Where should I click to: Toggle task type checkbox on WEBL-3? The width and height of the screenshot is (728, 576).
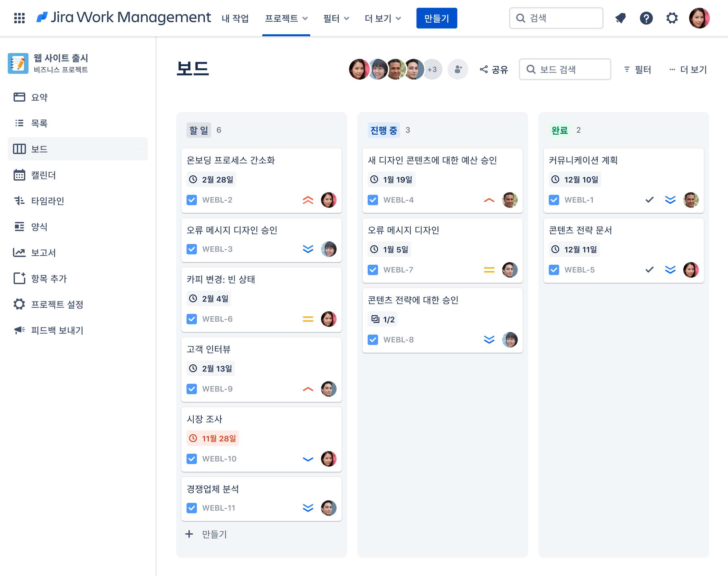[192, 249]
